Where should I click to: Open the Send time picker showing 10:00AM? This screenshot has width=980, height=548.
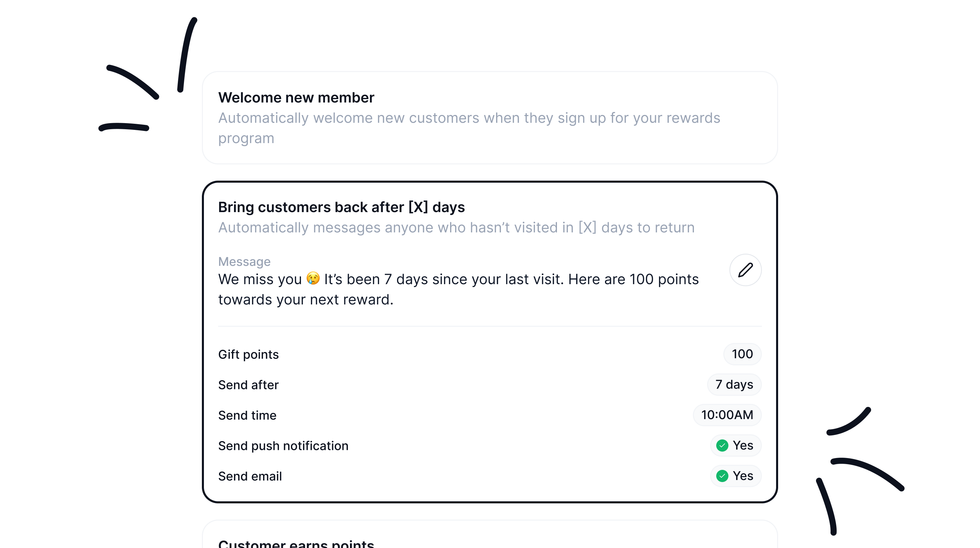(x=727, y=415)
